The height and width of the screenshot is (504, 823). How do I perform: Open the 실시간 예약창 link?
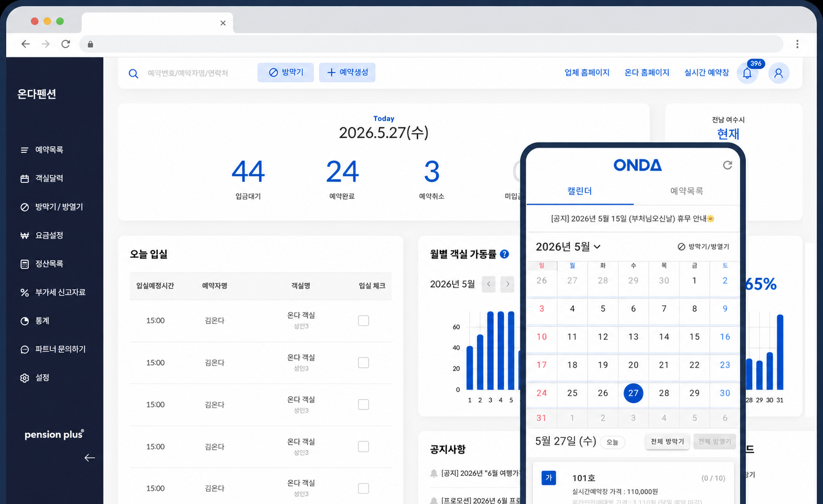click(706, 73)
